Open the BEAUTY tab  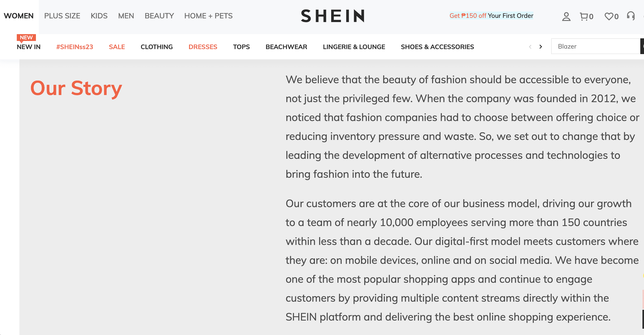159,16
